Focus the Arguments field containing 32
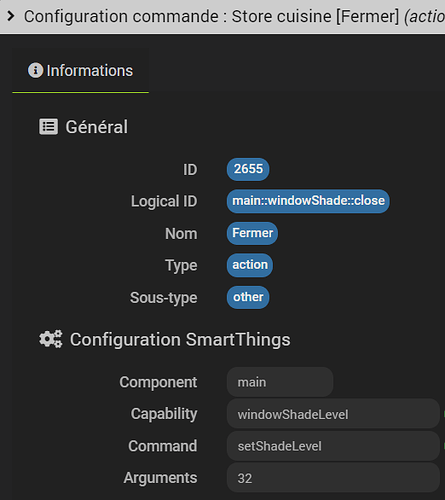This screenshot has width=445, height=500. (333, 478)
